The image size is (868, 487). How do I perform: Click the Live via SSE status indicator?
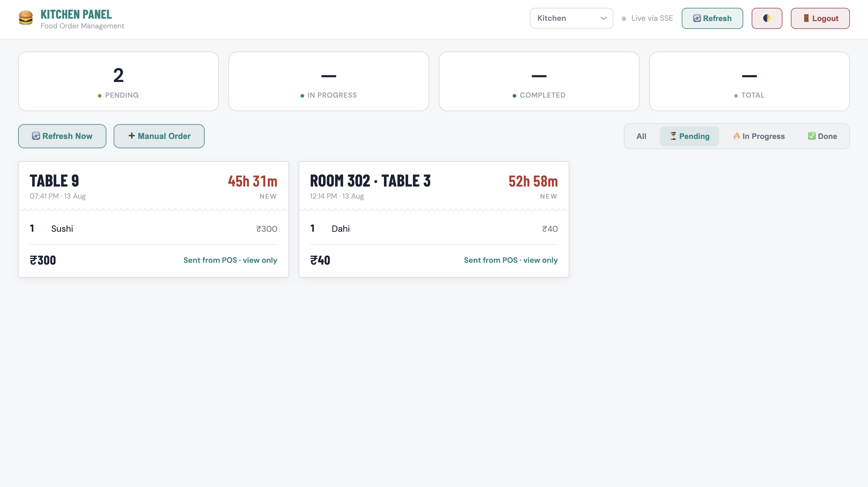(x=647, y=18)
